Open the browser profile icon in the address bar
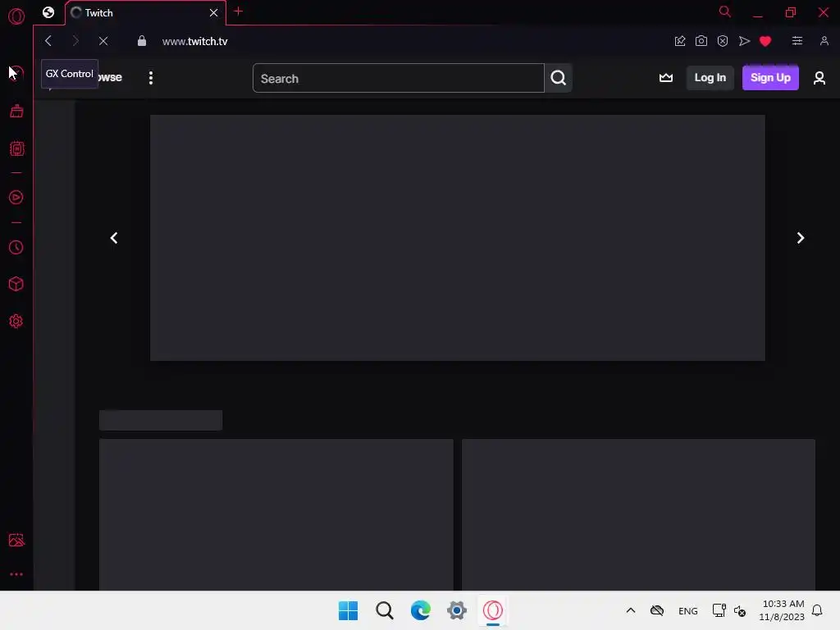The width and height of the screenshot is (840, 630). pos(824,41)
